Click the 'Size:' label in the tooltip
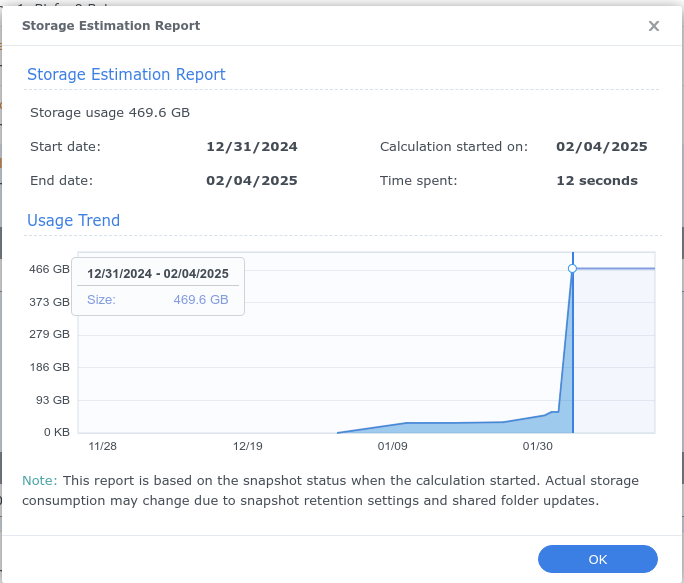 101,299
